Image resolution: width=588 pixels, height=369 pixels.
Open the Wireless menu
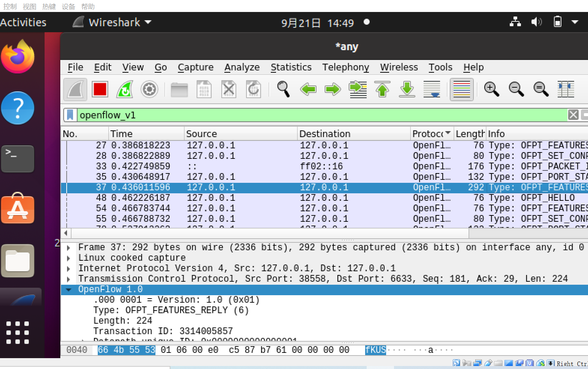click(399, 67)
